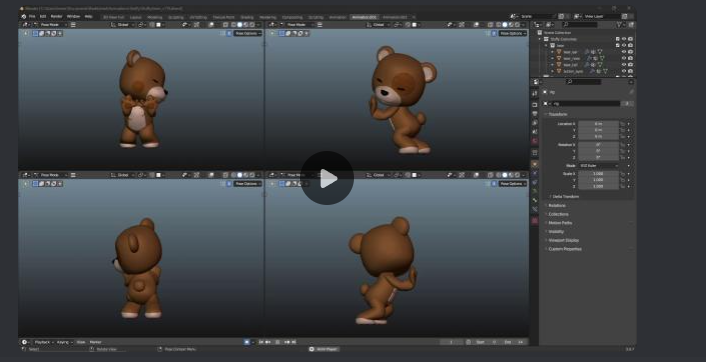Edit the rig object name field
The width and height of the screenshot is (706, 362).
586,104
